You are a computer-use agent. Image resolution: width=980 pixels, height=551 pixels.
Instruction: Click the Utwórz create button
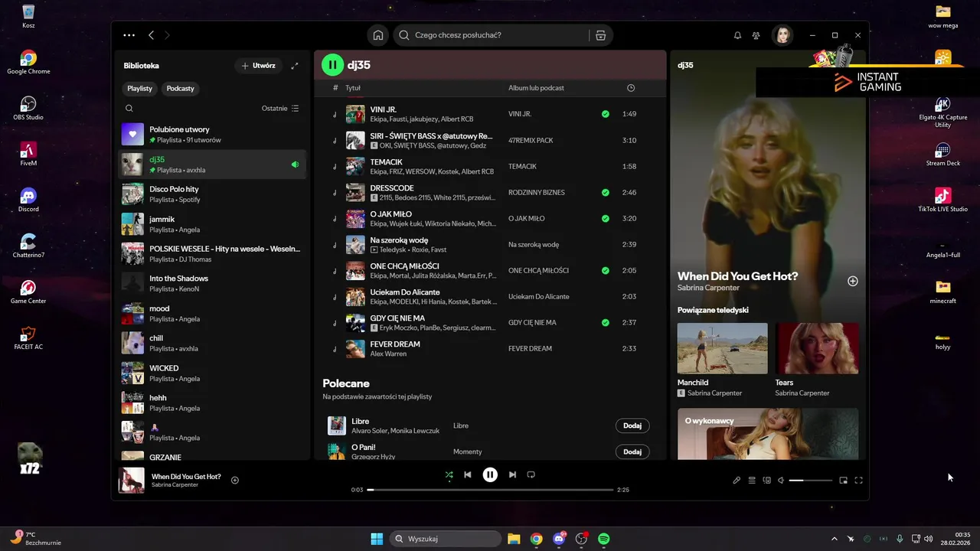(258, 66)
